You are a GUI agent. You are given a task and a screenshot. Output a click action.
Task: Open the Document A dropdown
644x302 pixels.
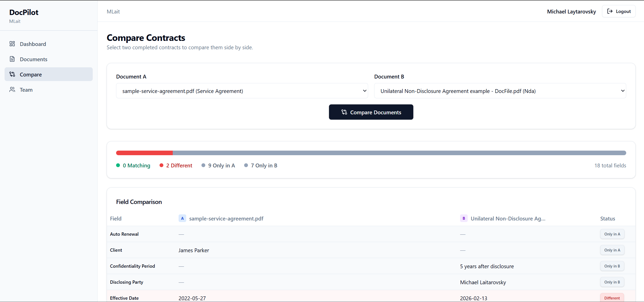(x=242, y=91)
